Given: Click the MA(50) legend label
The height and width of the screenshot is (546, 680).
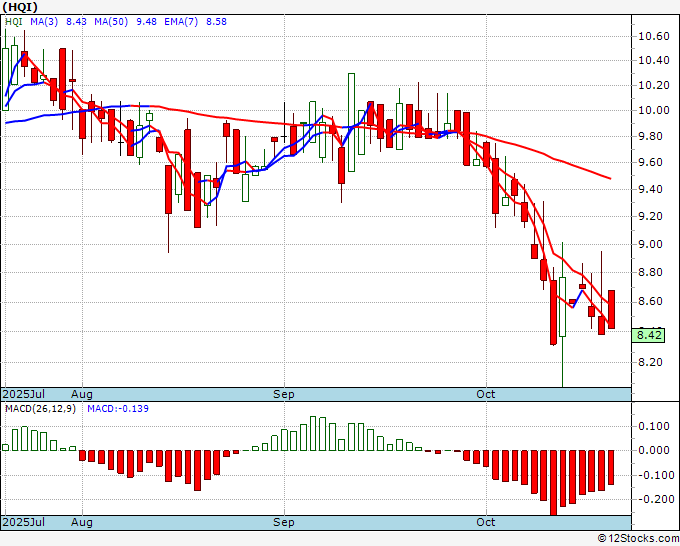Looking at the screenshot, I should 111,22.
